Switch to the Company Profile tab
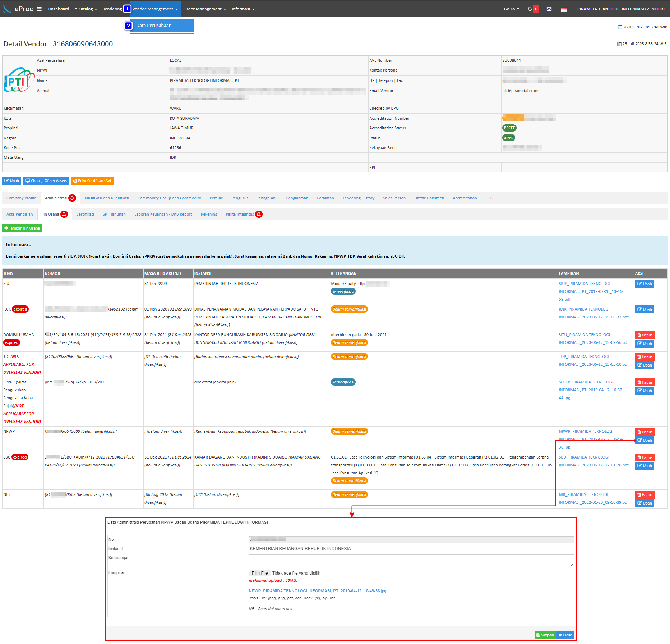The width and height of the screenshot is (670, 644). coord(21,198)
